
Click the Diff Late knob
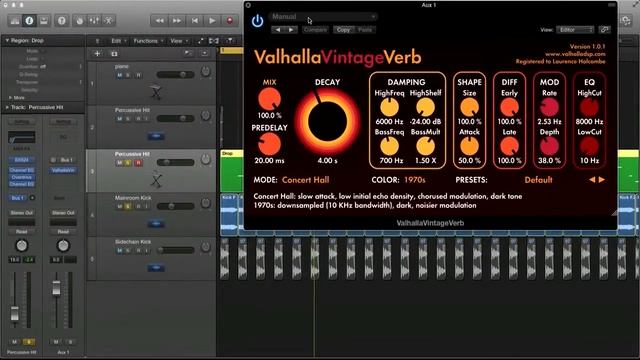(509, 146)
